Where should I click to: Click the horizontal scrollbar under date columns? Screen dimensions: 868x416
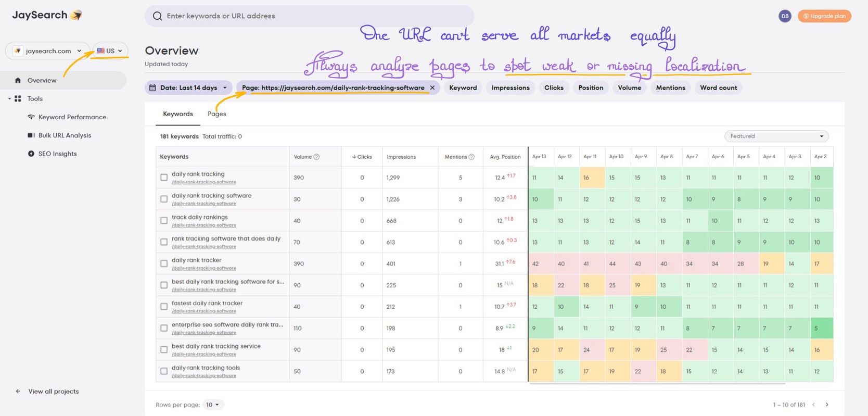(657, 383)
